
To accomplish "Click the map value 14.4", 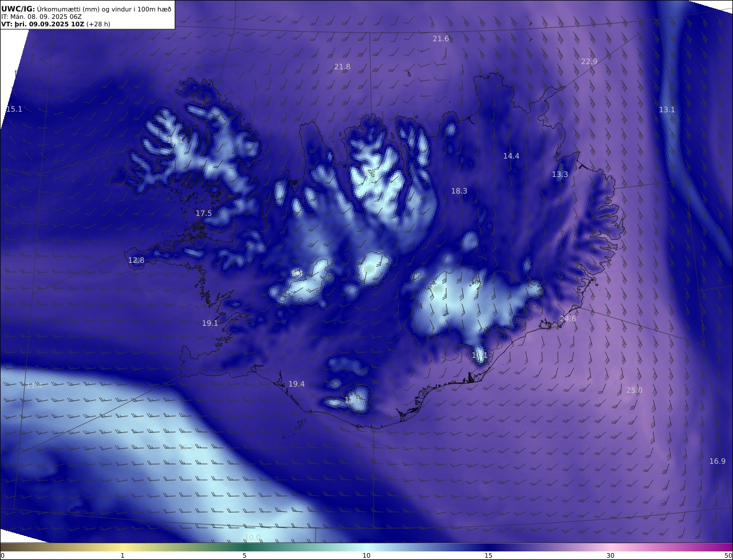I will (x=511, y=156).
